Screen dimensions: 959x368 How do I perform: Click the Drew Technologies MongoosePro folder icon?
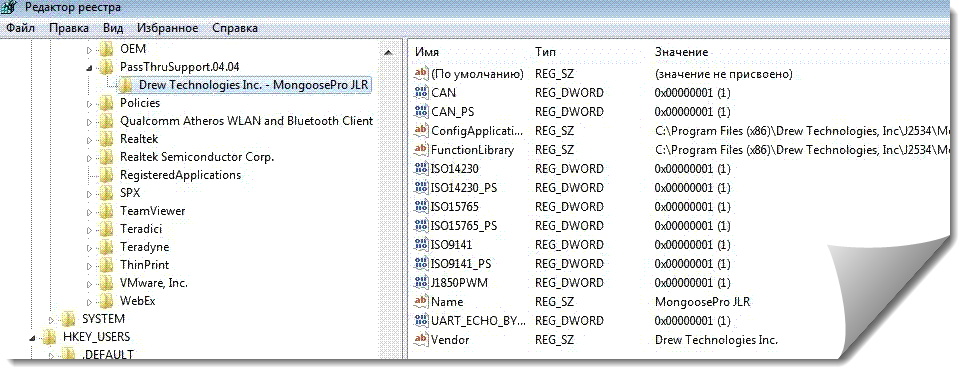point(125,85)
